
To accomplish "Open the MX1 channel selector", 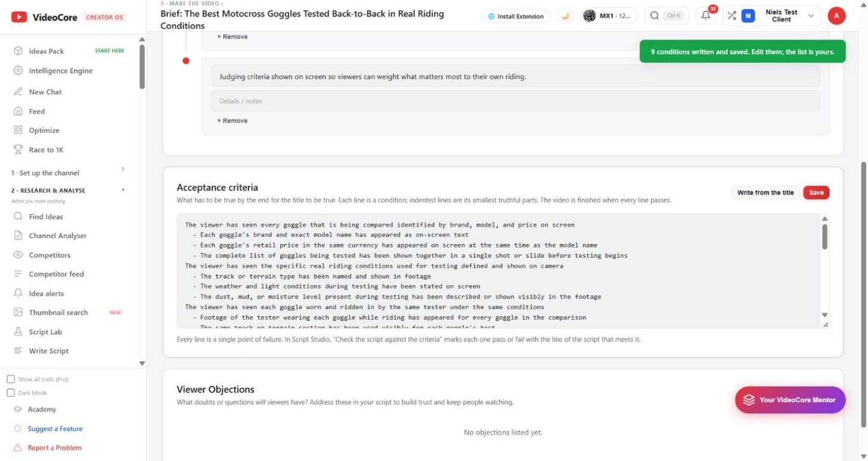I will pyautogui.click(x=607, y=16).
